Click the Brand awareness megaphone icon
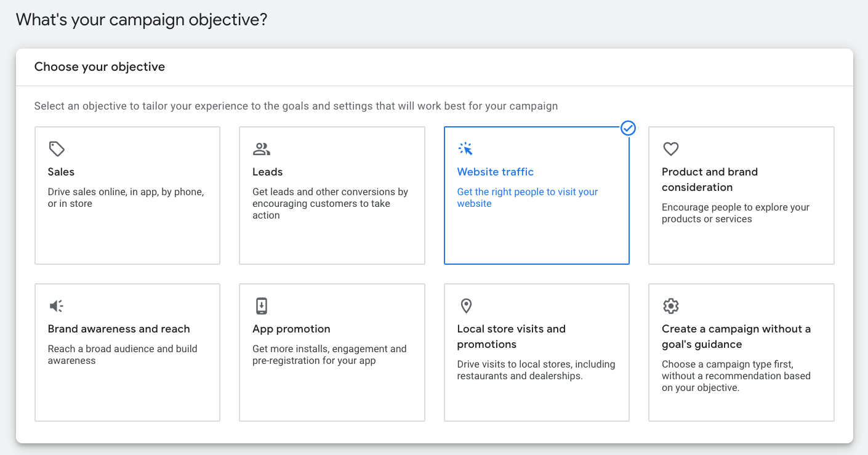The width and height of the screenshot is (868, 455). (x=56, y=306)
